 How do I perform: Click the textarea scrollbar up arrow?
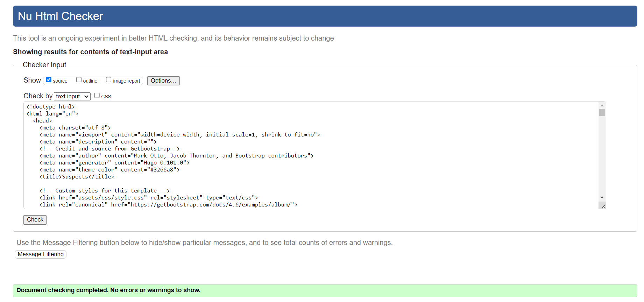[x=602, y=105]
